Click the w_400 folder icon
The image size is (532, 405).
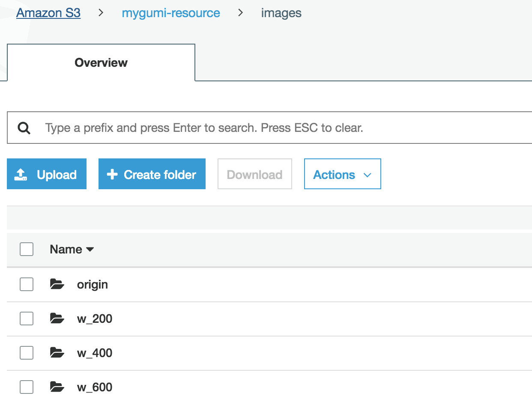point(57,352)
